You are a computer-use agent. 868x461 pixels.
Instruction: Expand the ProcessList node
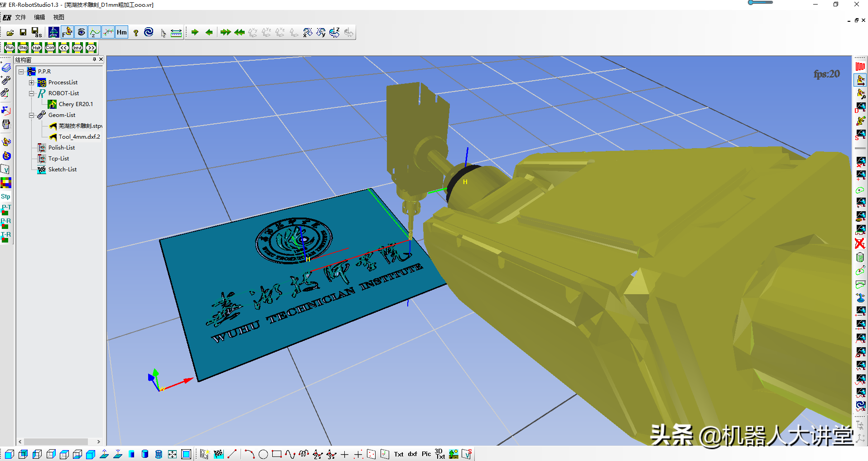pos(32,82)
